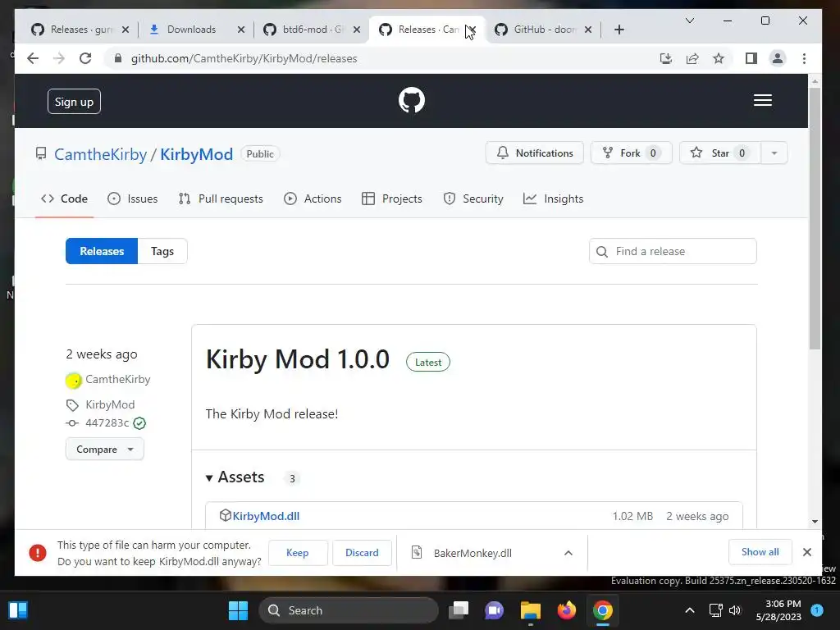Open the CamtheKirby owner link
The width and height of the screenshot is (840, 630).
tap(100, 154)
